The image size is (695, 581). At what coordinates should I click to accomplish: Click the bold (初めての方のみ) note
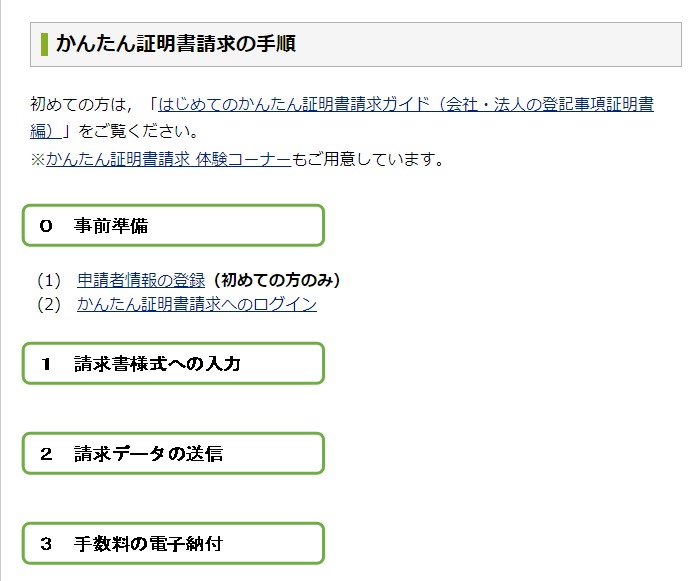[277, 280]
